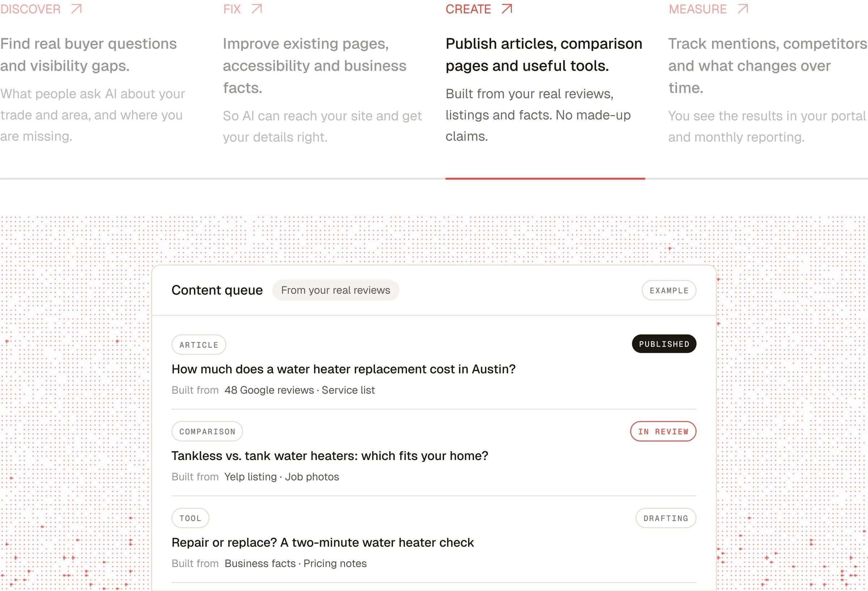The image size is (868, 591).
Task: Click the DRAFTING status badge
Action: click(666, 518)
